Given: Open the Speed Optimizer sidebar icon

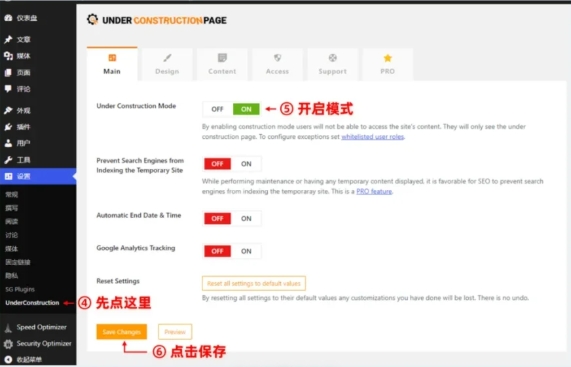Looking at the screenshot, I should coord(8,327).
